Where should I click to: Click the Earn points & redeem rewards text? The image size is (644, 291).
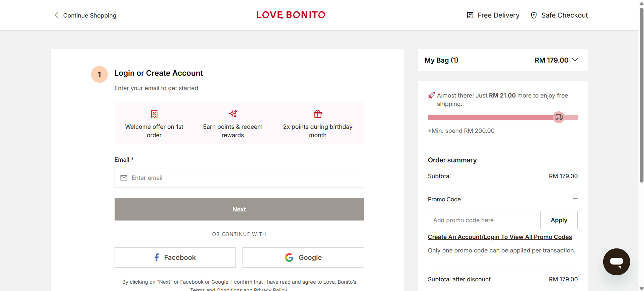click(x=232, y=131)
